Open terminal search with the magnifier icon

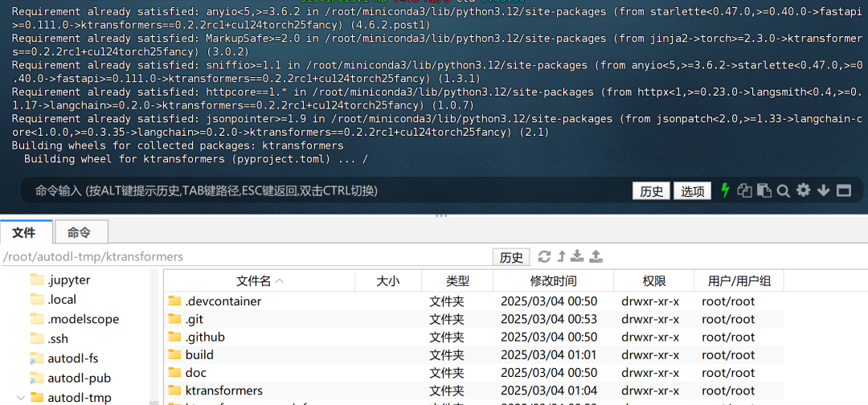pos(784,190)
